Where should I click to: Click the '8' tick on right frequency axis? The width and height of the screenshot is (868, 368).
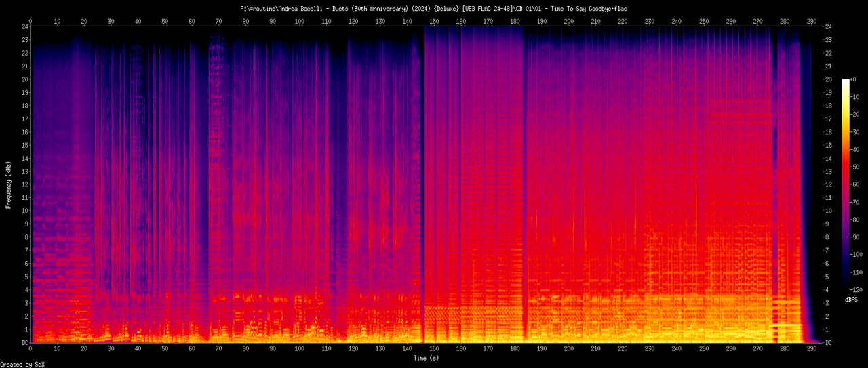point(827,237)
